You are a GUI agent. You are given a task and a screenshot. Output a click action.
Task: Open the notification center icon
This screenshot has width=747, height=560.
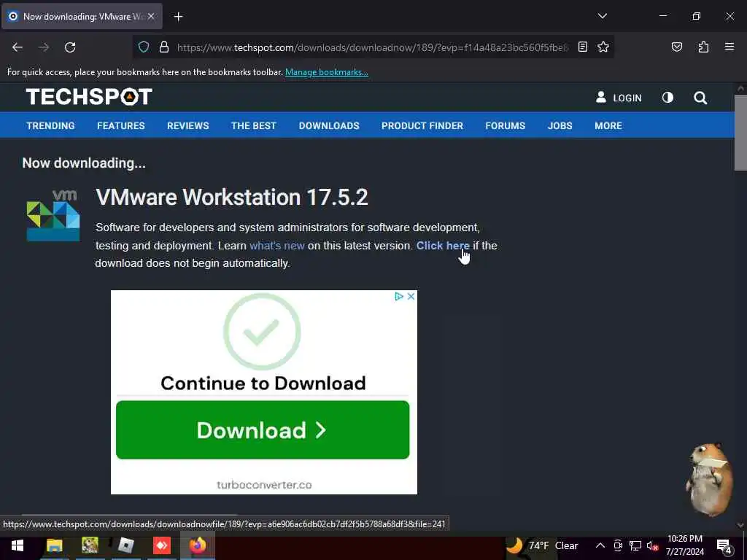point(724,546)
